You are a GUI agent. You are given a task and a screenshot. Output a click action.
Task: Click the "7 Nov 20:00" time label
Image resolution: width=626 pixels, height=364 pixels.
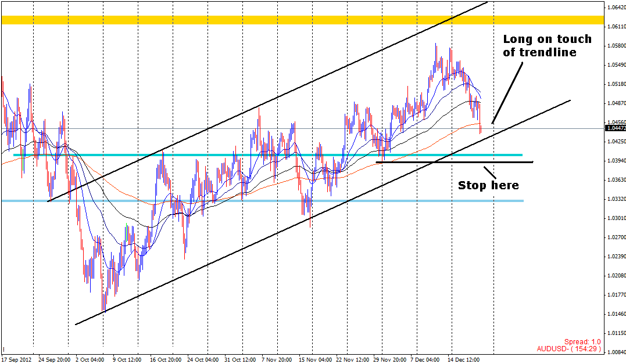click(277, 359)
